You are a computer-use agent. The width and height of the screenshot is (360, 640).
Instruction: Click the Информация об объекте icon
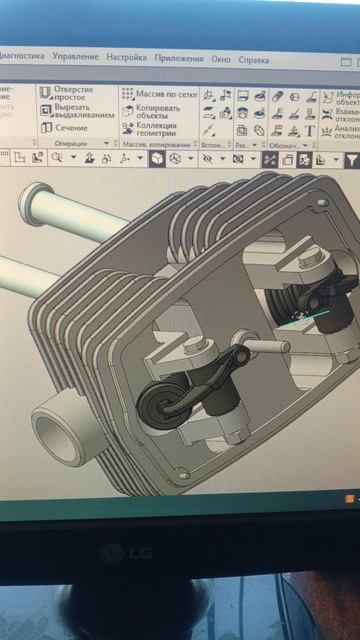pos(328,98)
